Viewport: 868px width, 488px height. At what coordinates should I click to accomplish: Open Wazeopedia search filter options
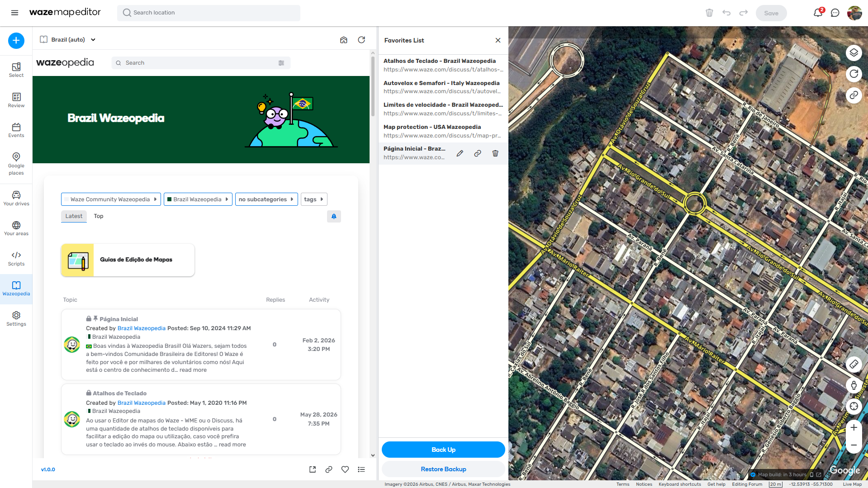tap(281, 63)
